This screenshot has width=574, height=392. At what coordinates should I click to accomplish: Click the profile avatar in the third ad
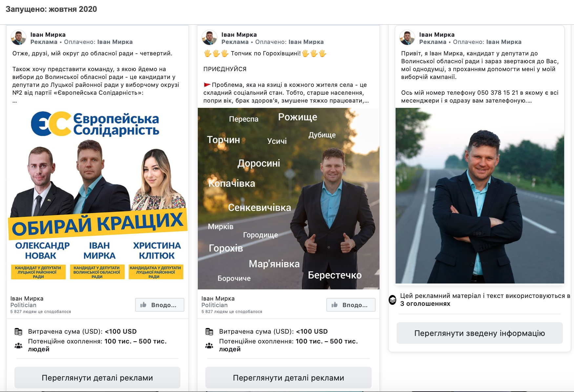tap(407, 38)
